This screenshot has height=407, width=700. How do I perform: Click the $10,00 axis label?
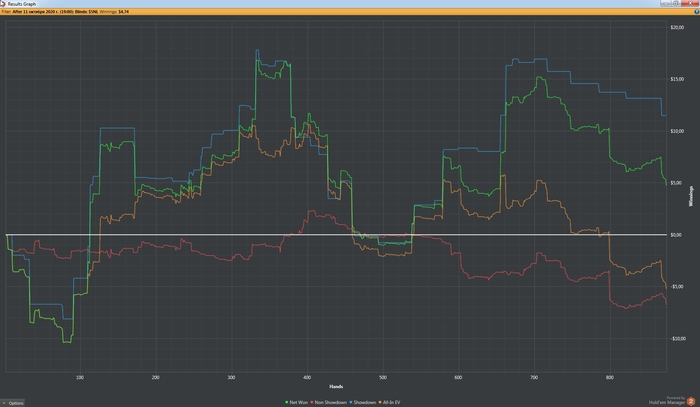coord(677,131)
